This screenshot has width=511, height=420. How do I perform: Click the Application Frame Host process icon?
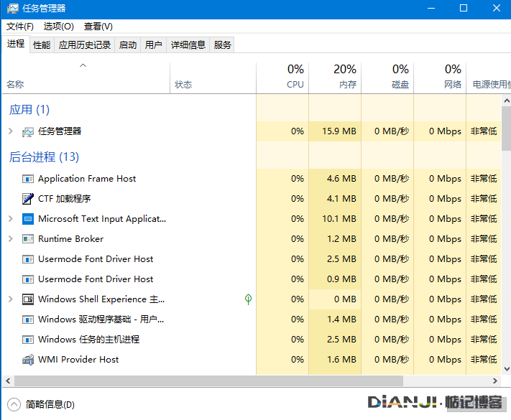28,179
